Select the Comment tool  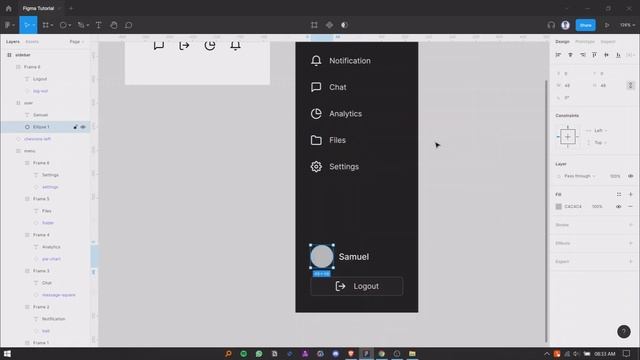(x=129, y=25)
